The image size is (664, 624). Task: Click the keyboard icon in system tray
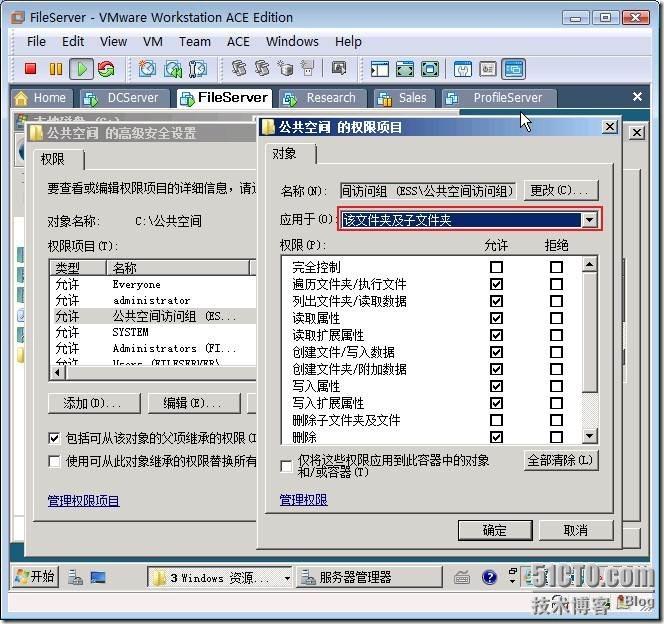coord(462,577)
